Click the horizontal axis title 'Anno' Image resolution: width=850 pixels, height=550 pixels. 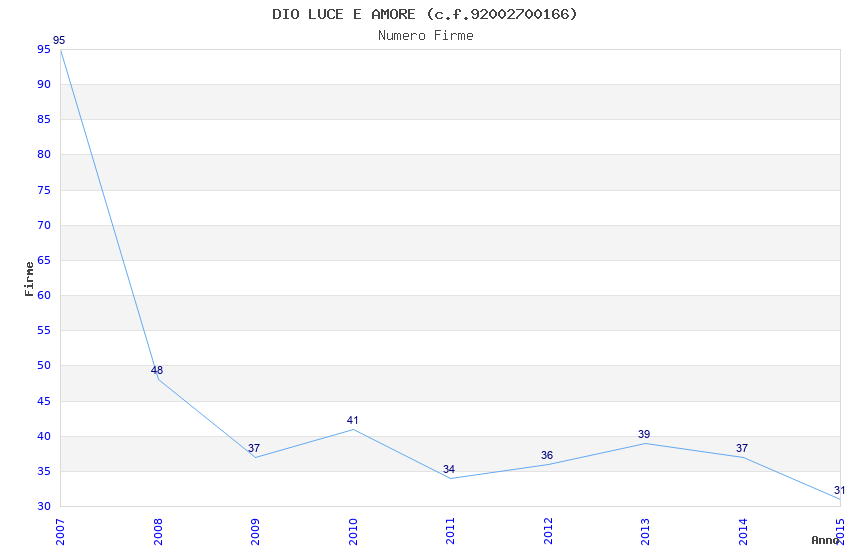pyautogui.click(x=825, y=540)
